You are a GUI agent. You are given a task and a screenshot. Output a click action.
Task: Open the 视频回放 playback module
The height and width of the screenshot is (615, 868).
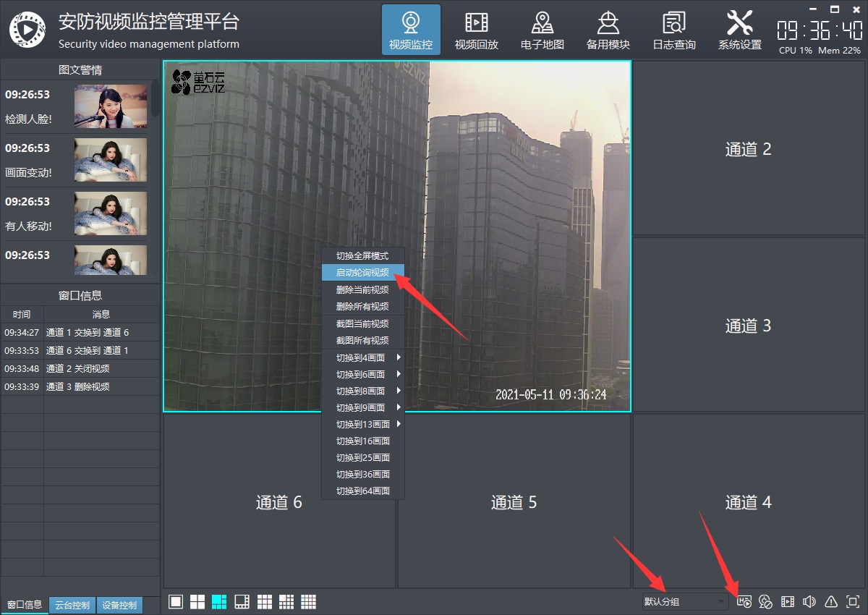(476, 30)
